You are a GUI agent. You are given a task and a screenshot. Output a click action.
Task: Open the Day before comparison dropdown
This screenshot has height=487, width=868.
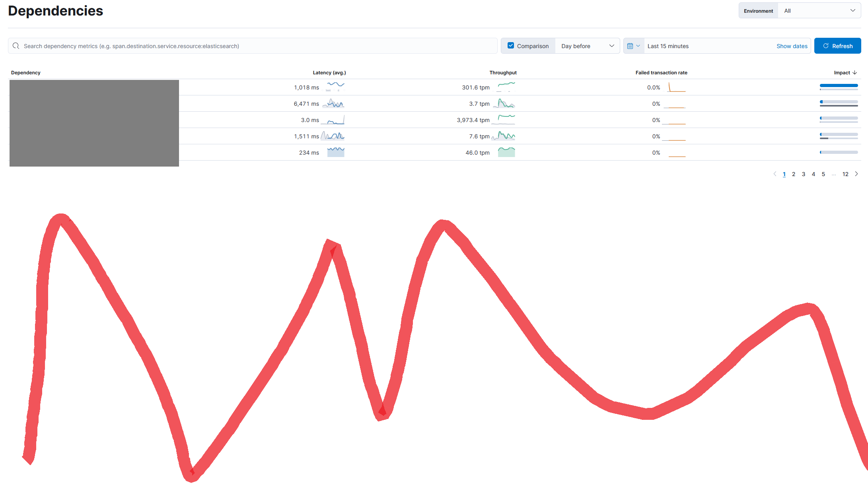[x=588, y=46]
